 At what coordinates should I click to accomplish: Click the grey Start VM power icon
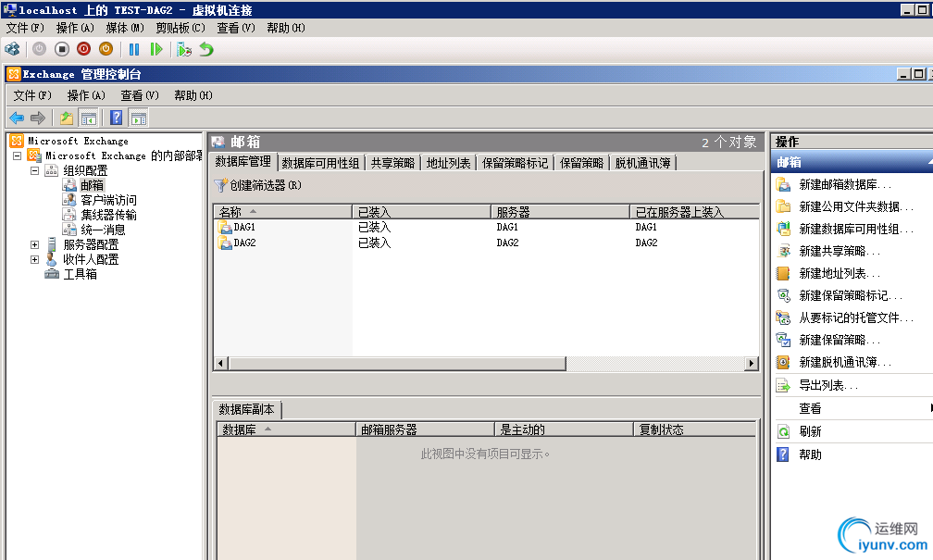pyautogui.click(x=39, y=49)
